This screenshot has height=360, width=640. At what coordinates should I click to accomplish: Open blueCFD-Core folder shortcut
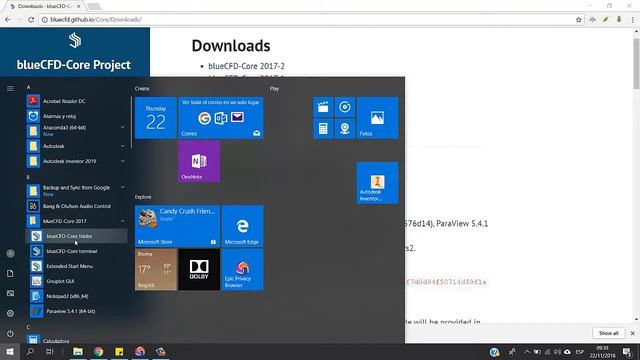77,236
